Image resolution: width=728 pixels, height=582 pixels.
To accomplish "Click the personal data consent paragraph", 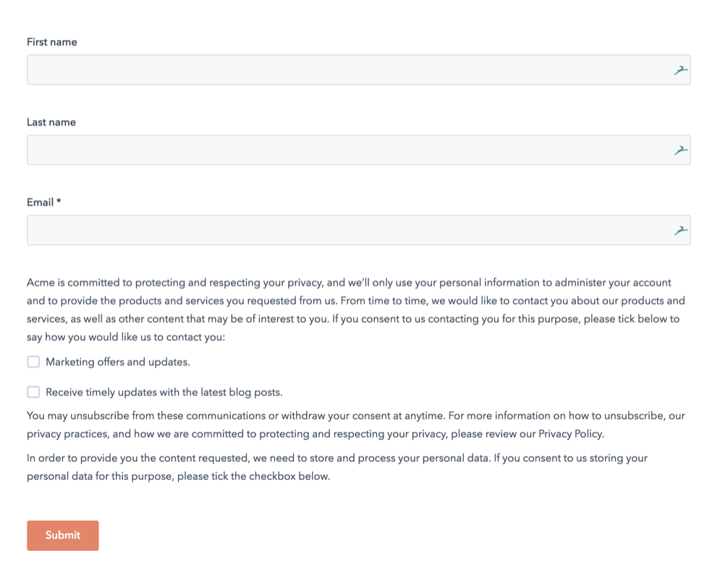I will [x=337, y=467].
